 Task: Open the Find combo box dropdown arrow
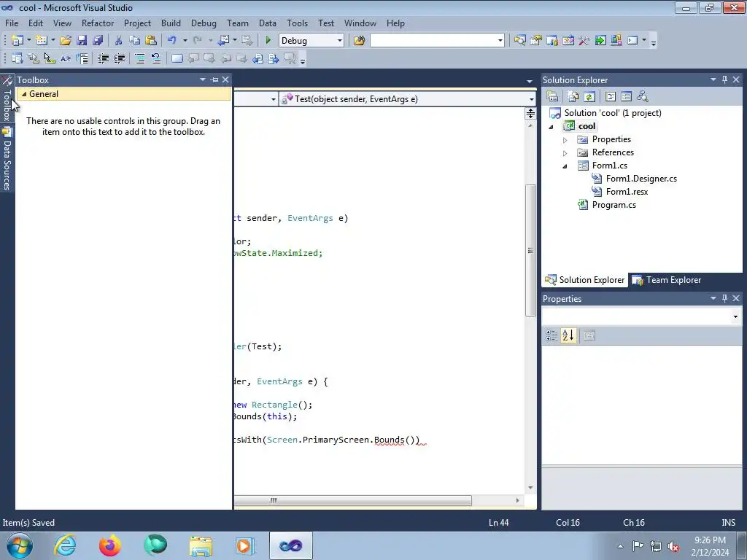(500, 41)
